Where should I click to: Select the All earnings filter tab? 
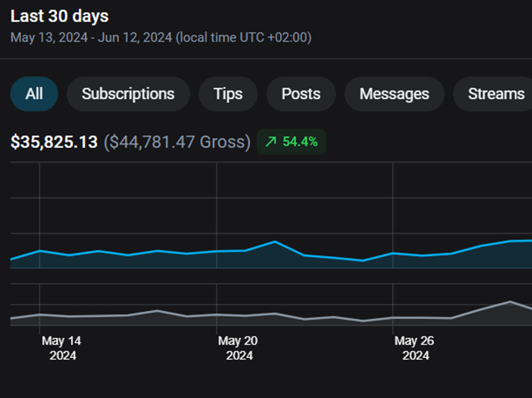[34, 94]
